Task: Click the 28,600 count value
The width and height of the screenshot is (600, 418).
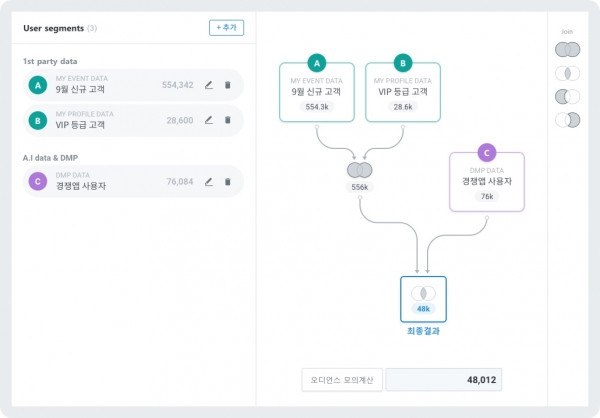Action: [179, 121]
